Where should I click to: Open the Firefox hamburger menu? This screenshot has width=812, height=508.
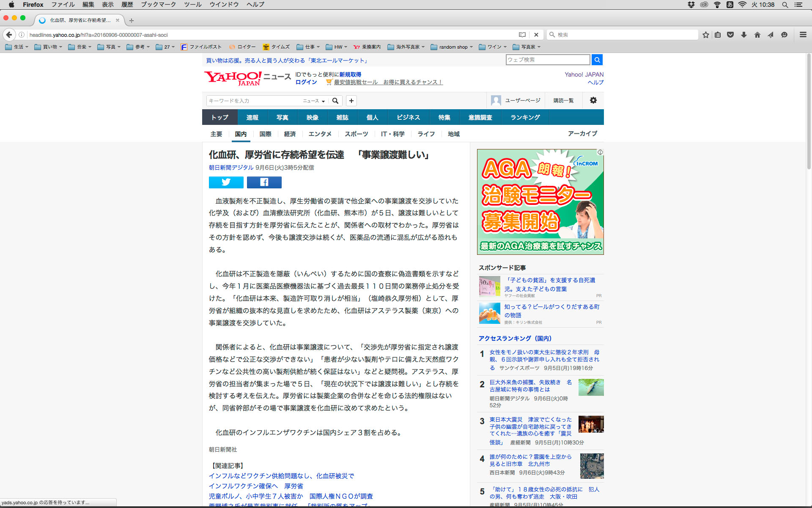(803, 35)
